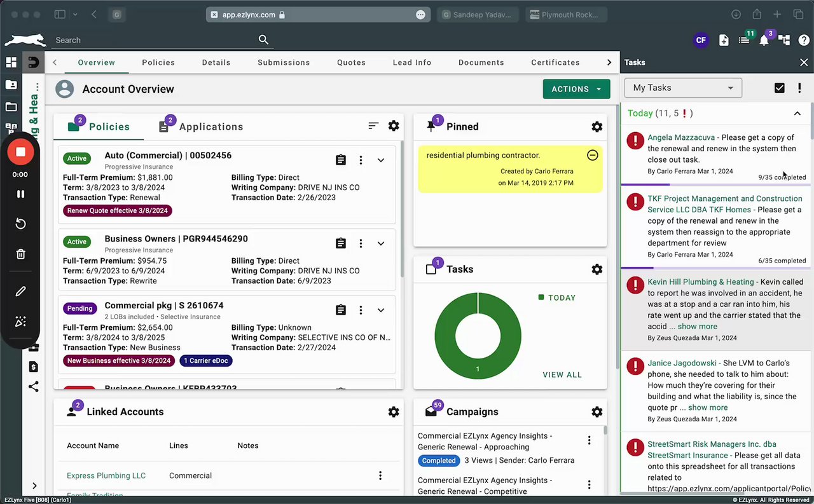Toggle the completed tasks checkbox in Tasks panel
The image size is (814, 504).
(780, 88)
